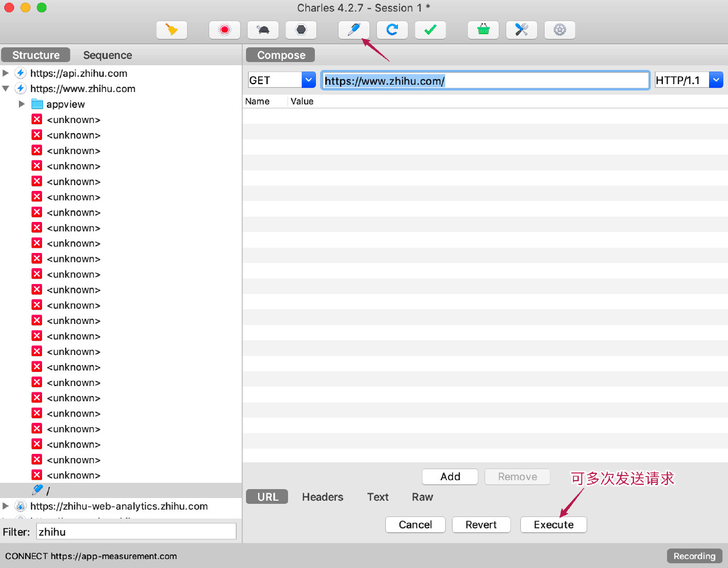
Task: Click the Revert button
Action: point(481,524)
